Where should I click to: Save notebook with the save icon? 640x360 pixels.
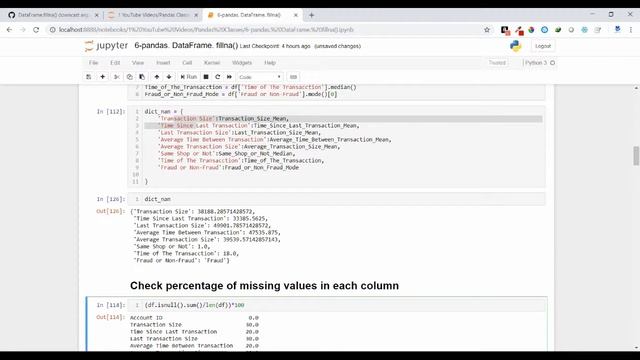pyautogui.click(x=89, y=77)
